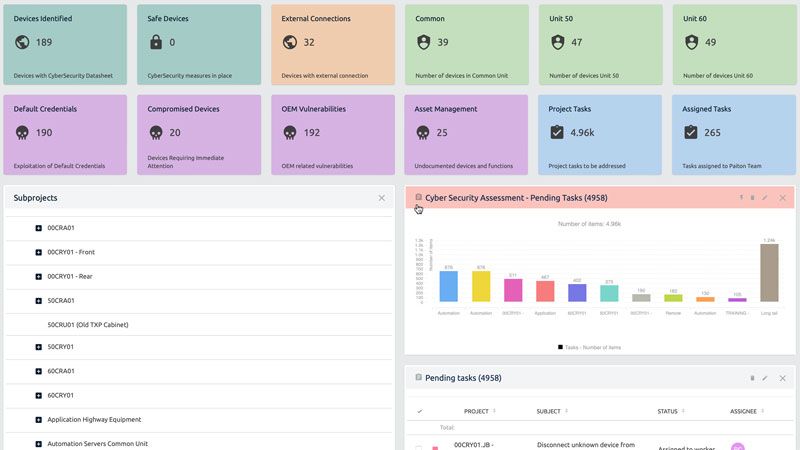800x450 pixels.
Task: Sort table by the STATUS column
Action: point(667,411)
